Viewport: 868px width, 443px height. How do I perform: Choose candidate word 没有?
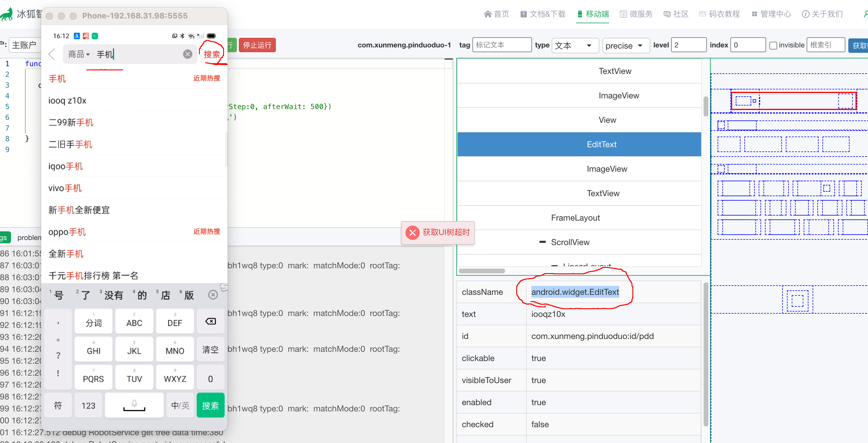coord(113,296)
